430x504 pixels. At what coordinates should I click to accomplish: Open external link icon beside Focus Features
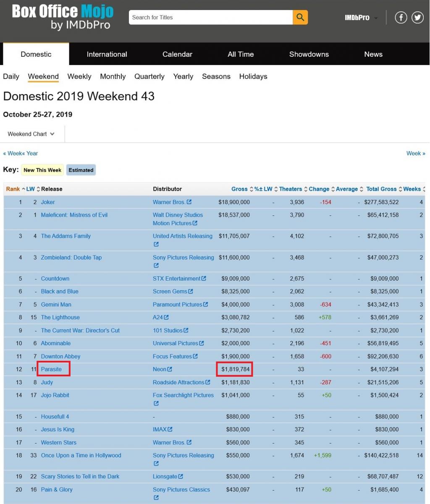coord(195,356)
